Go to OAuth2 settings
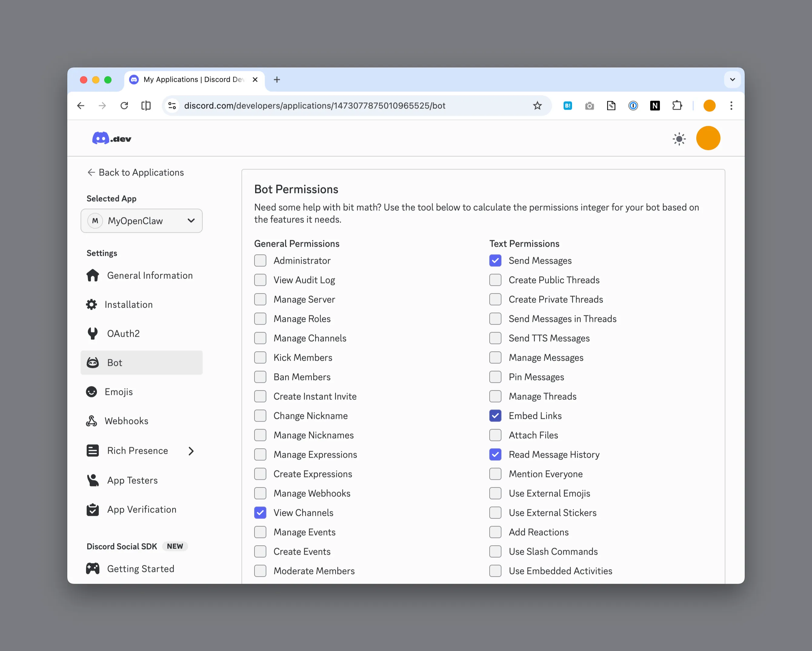 (123, 334)
